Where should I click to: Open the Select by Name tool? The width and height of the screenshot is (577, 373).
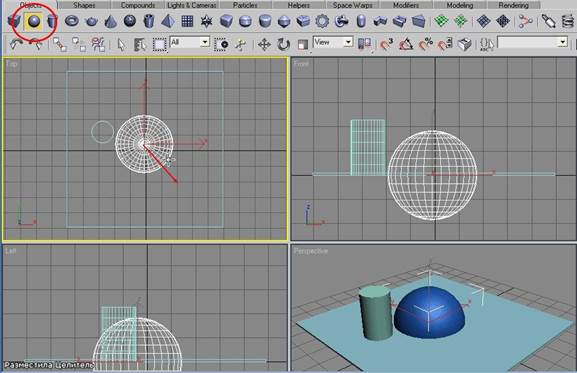coord(140,45)
